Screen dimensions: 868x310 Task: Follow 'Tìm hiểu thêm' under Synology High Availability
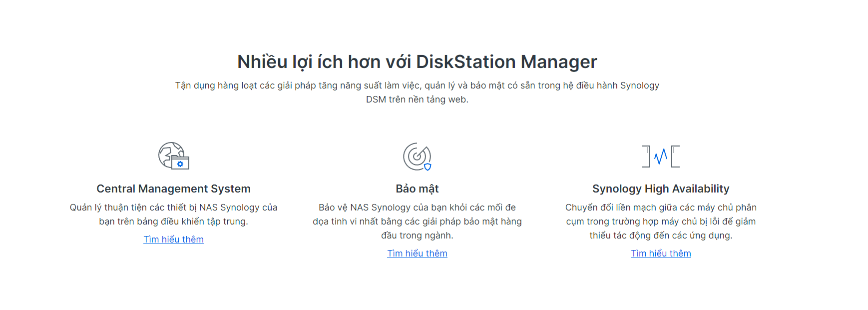pyautogui.click(x=661, y=253)
